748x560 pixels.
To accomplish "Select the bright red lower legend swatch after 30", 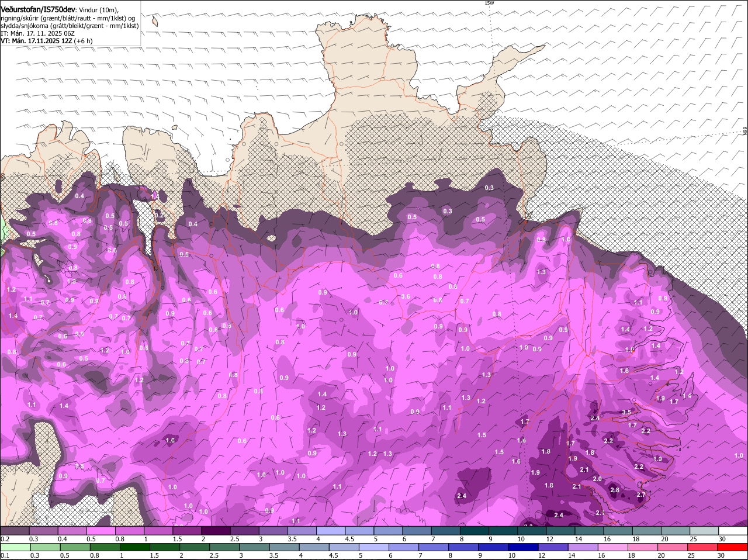I will click(733, 547).
